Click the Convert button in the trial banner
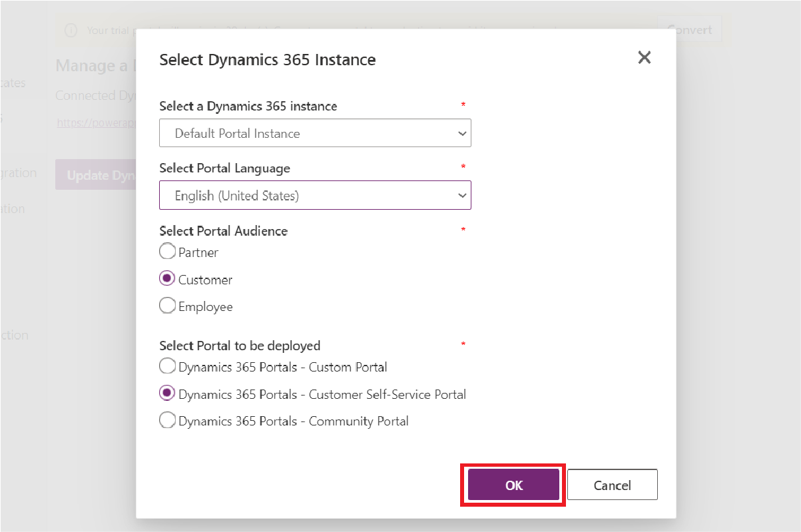801x532 pixels. pyautogui.click(x=689, y=30)
